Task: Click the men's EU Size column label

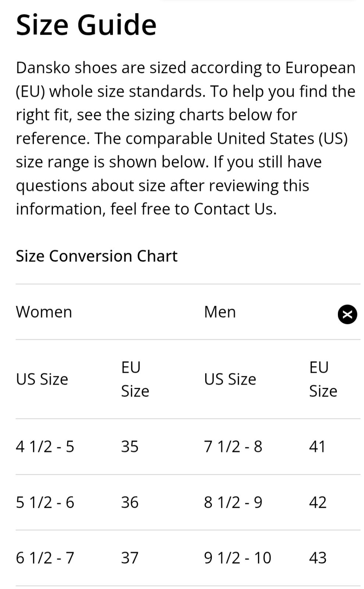Action: coord(323,379)
